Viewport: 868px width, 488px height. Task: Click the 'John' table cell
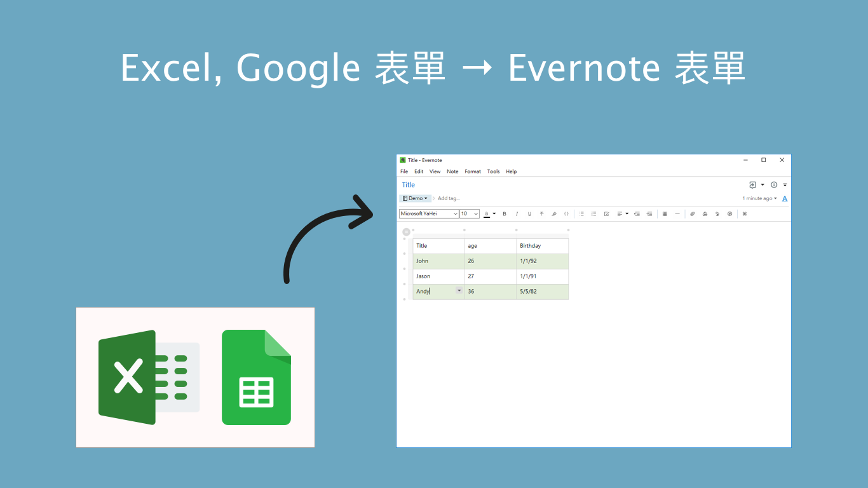pos(439,261)
